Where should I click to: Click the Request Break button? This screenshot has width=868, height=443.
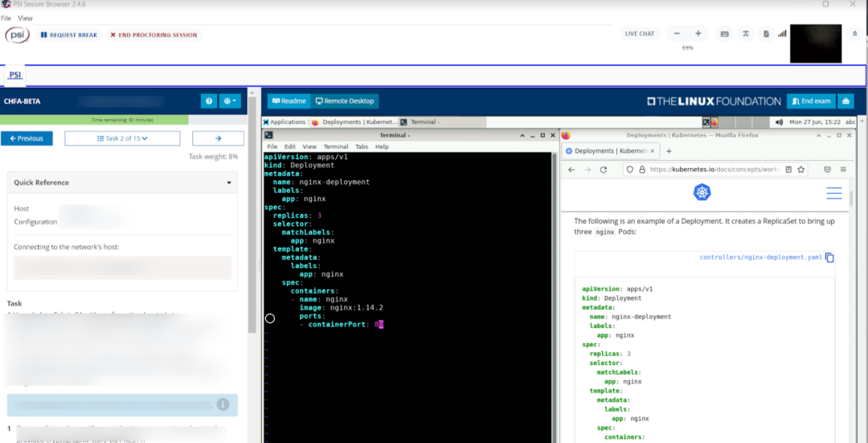click(x=68, y=35)
